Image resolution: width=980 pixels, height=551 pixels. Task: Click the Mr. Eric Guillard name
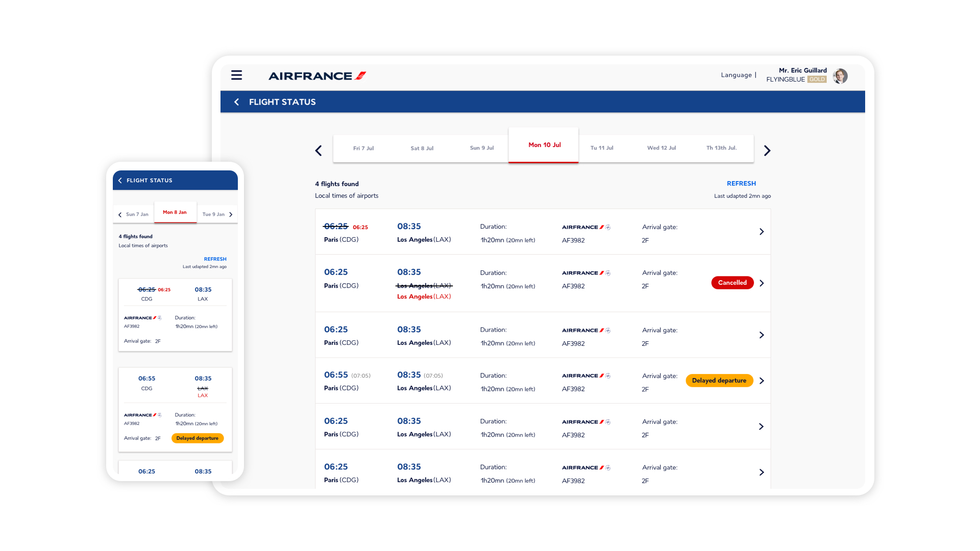pyautogui.click(x=802, y=70)
